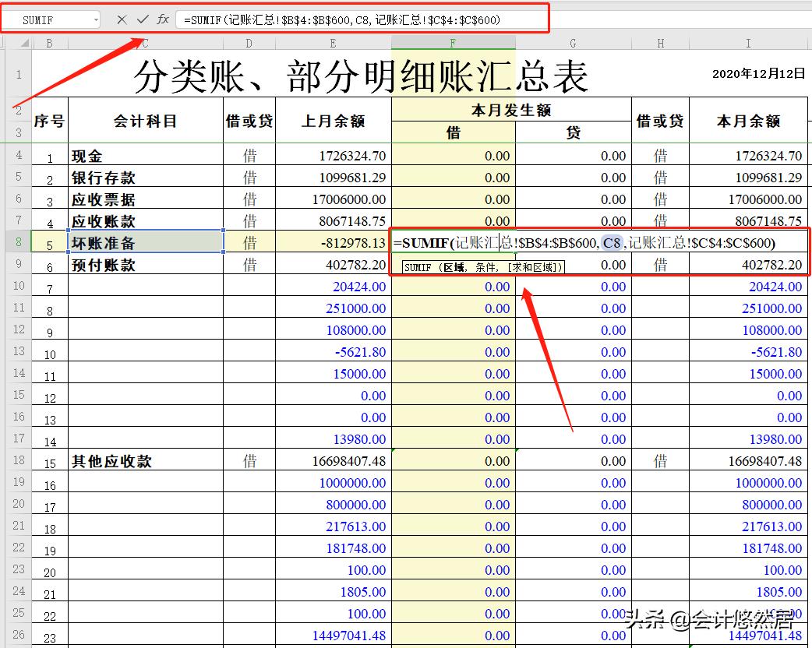Image resolution: width=812 pixels, height=648 pixels.
Task: Select column header B
Action: tap(50, 43)
